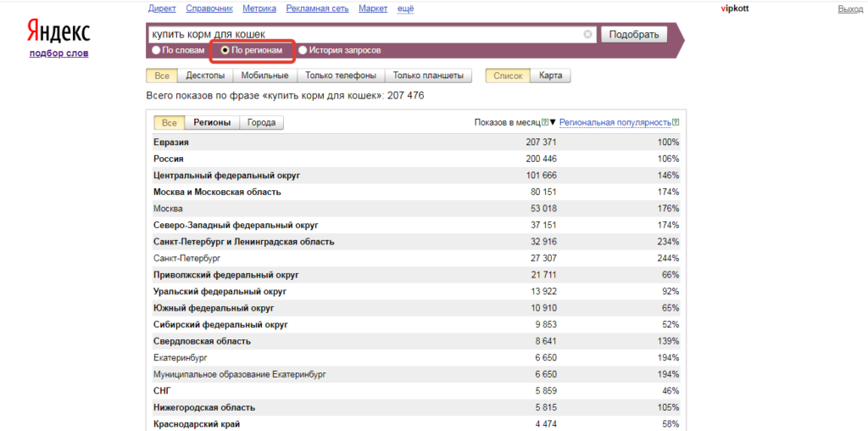Open the Директ link
868x431 pixels.
162,8
